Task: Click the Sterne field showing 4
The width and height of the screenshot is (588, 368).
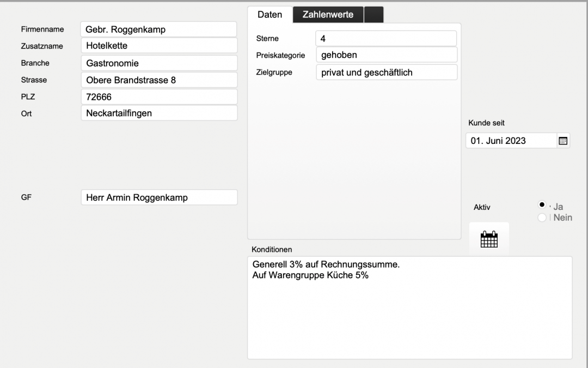Action: [x=385, y=39]
